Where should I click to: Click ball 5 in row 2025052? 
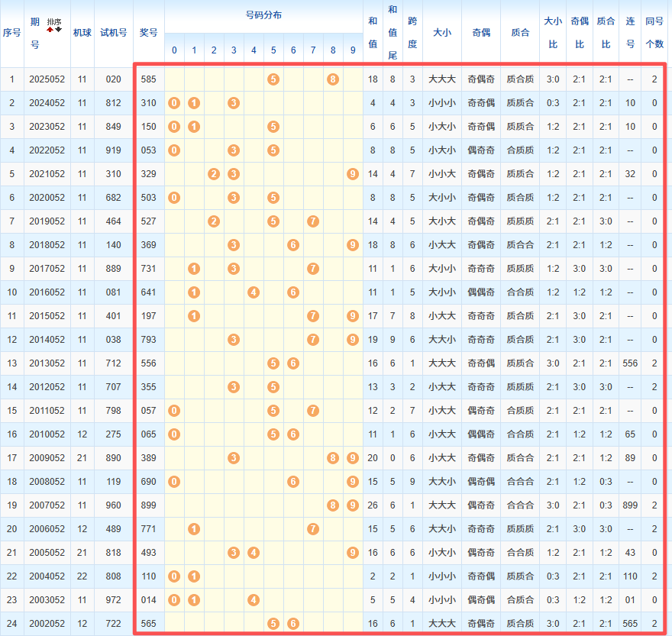coord(273,79)
